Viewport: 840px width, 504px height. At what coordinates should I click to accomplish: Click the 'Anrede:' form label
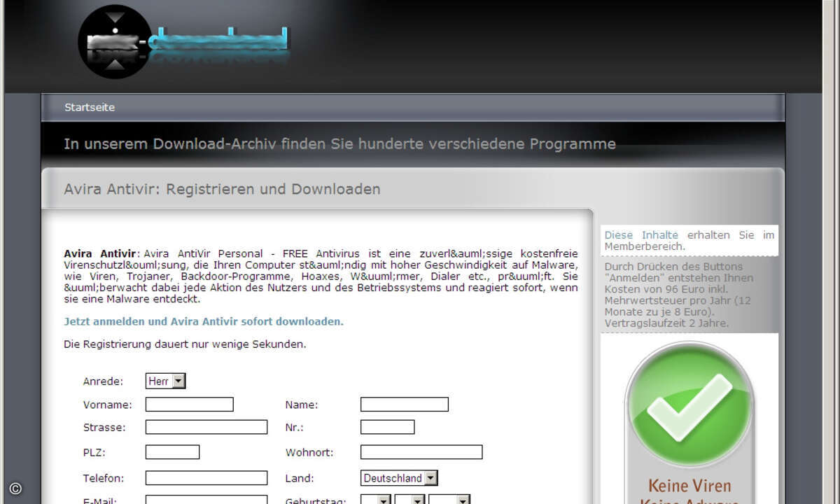[103, 381]
